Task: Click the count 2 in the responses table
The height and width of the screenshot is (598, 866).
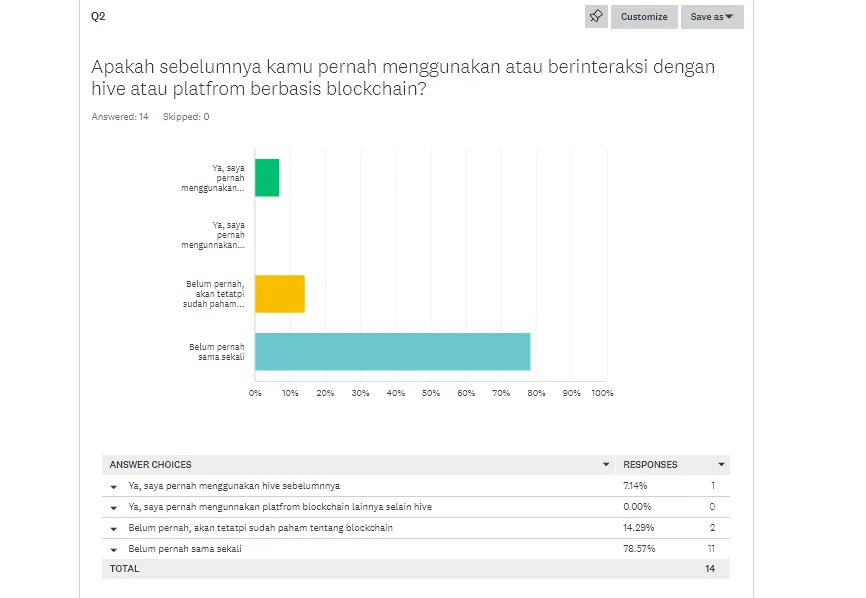Action: 712,528
